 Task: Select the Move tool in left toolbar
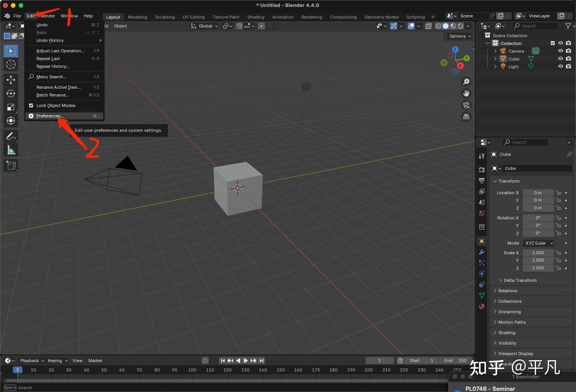[x=11, y=80]
